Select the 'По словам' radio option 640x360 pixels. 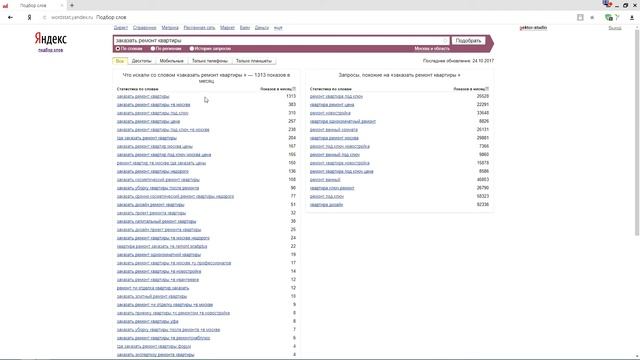click(118, 49)
